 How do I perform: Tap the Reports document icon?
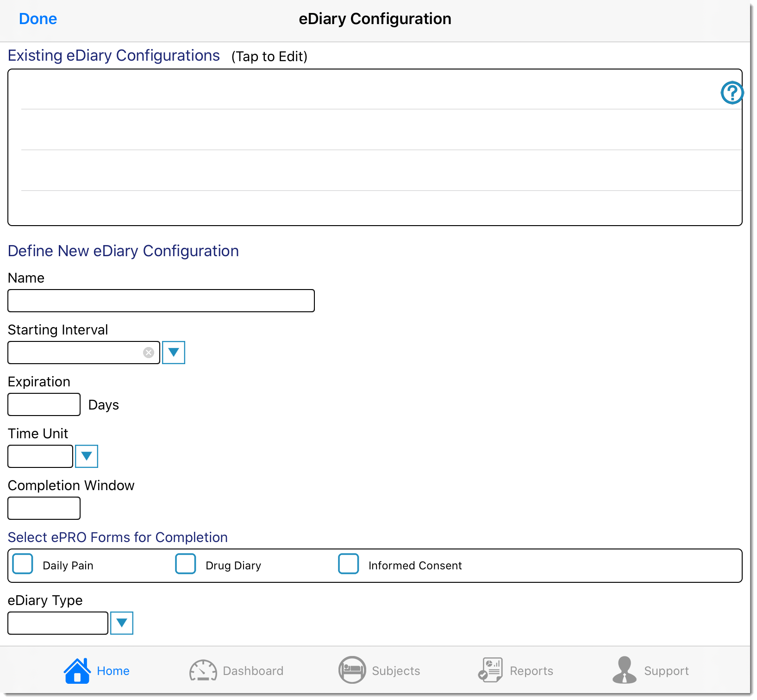pos(490,670)
